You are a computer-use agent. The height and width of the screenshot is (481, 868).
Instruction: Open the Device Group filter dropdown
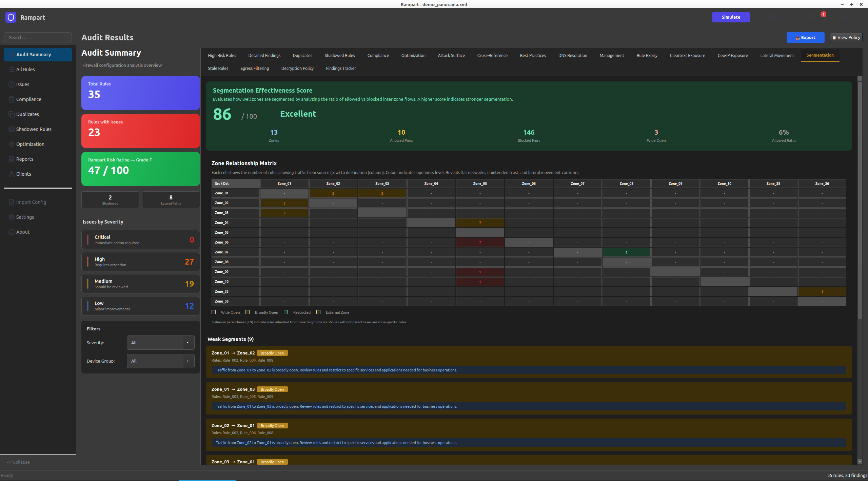[160, 361]
